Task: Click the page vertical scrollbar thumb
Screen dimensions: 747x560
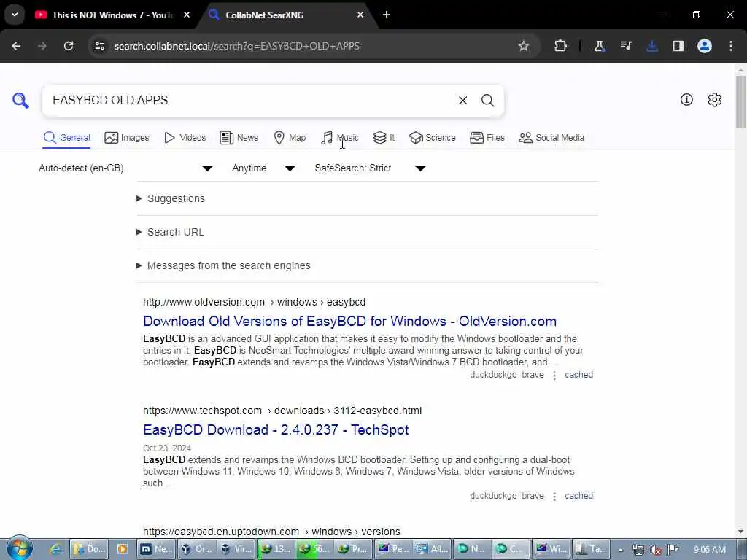Action: [740, 101]
